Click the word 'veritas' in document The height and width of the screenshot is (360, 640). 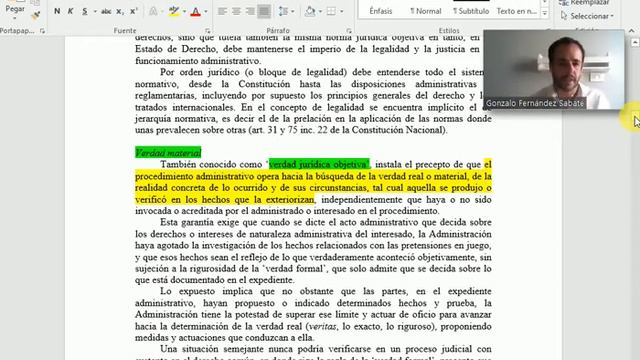click(x=322, y=327)
